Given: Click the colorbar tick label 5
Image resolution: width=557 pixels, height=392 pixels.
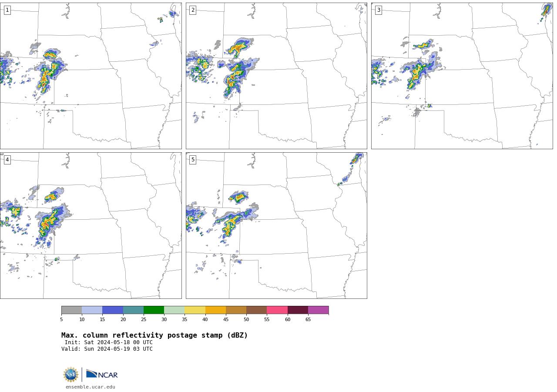Looking at the screenshot, I should pos(61,320).
